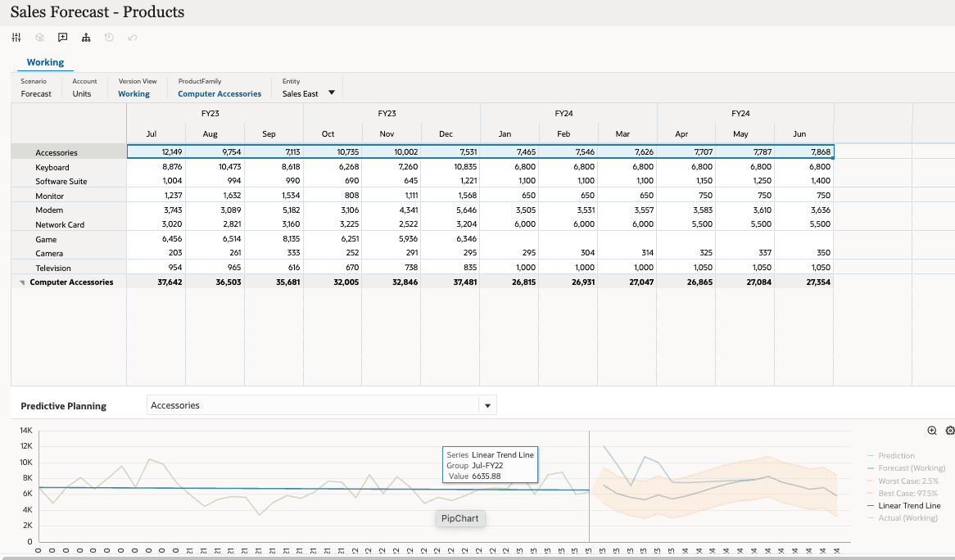
Task: Click the add comment icon
Action: [x=63, y=38]
